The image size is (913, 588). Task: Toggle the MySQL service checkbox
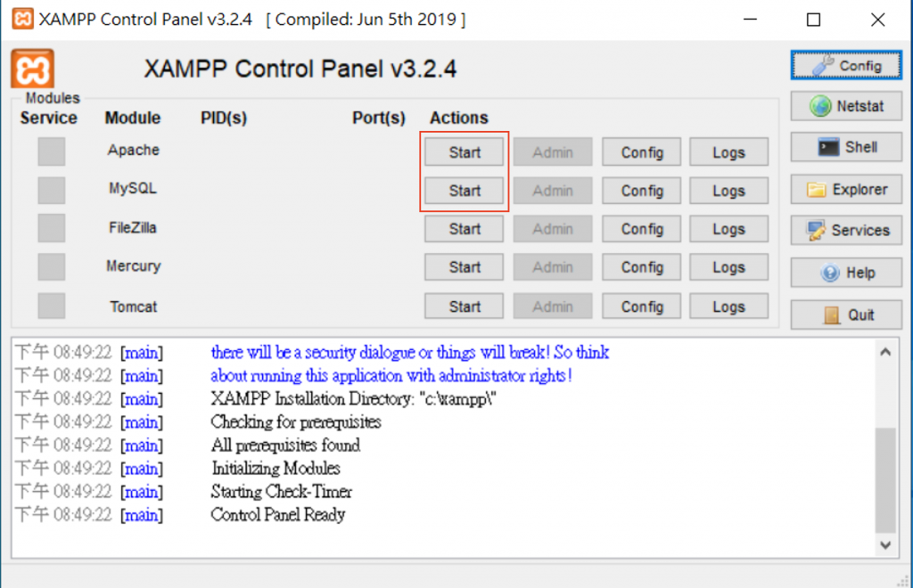tap(51, 190)
